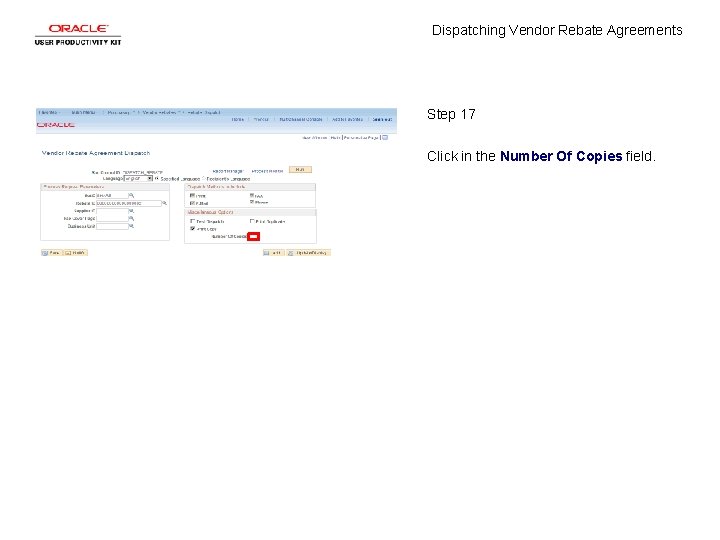Image resolution: width=720 pixels, height=540 pixels.
Task: Click the Save button with disk icon
Action: pos(51,253)
